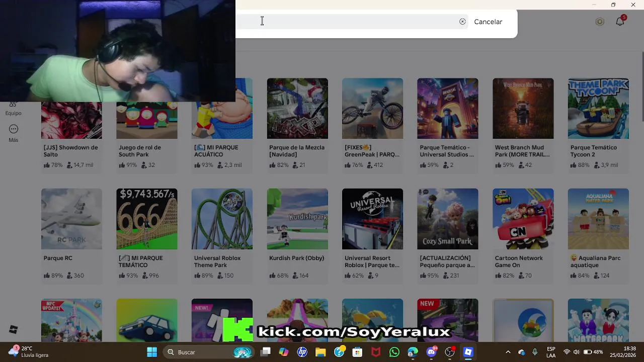Screen dimensions: 644x362
Task: Open the Parque de la Mezcla [Navidad] thumbnail
Action: 297,108
